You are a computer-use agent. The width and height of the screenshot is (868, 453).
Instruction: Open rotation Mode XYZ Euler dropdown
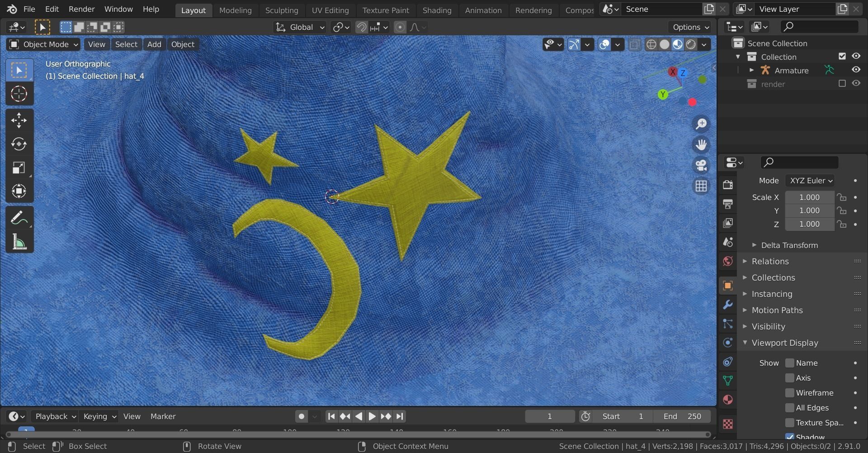810,181
